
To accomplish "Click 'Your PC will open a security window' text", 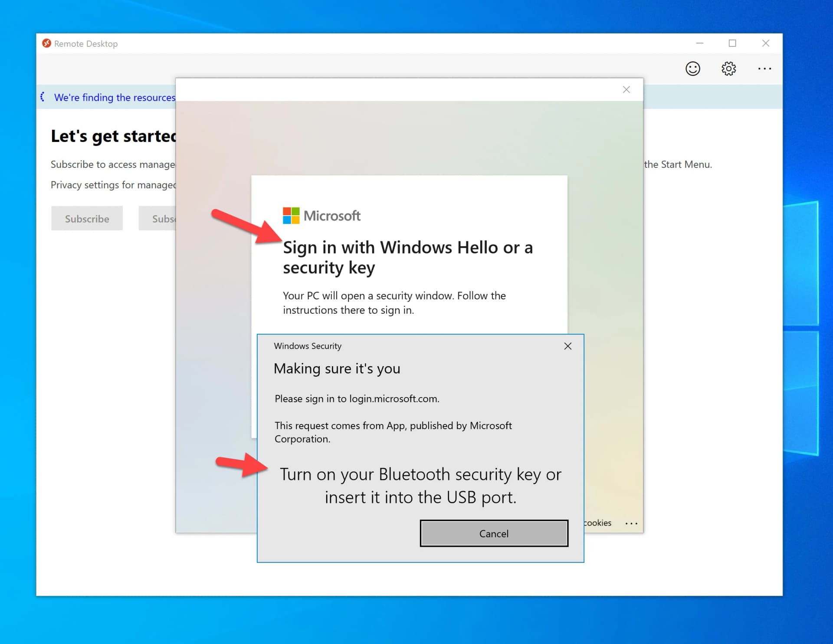I will point(394,302).
